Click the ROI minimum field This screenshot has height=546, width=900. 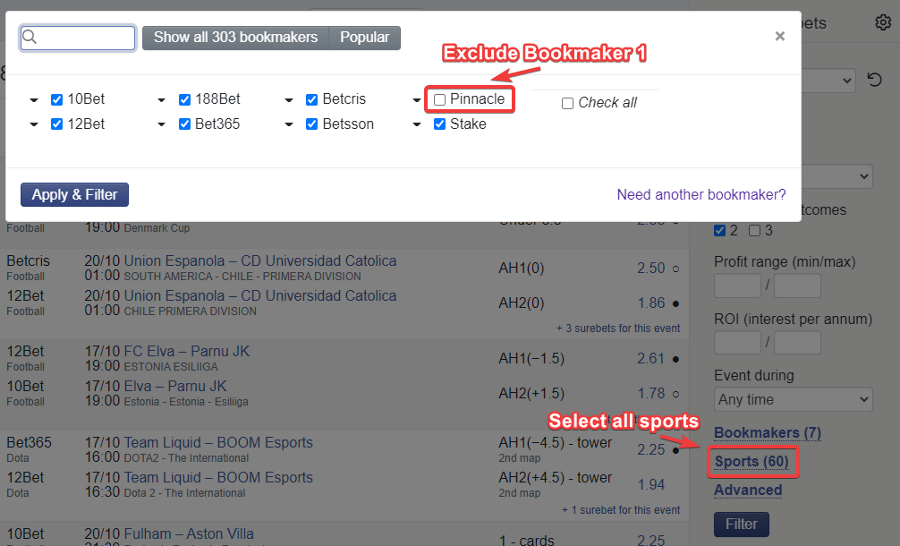738,343
